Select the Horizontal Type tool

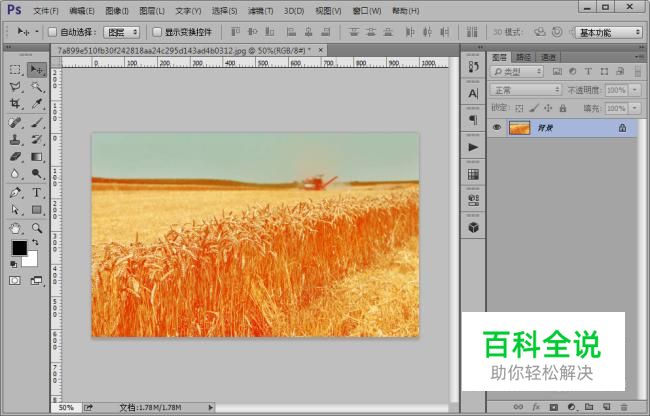point(37,193)
